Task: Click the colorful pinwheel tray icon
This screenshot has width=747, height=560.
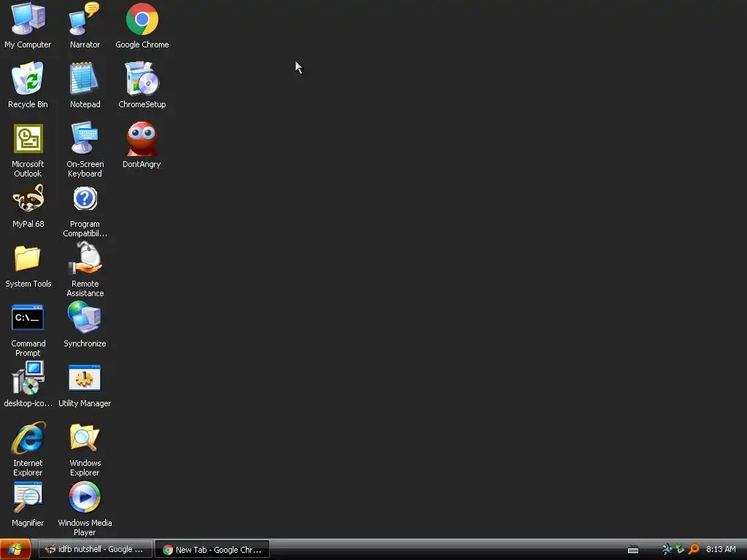Action: pyautogui.click(x=667, y=550)
